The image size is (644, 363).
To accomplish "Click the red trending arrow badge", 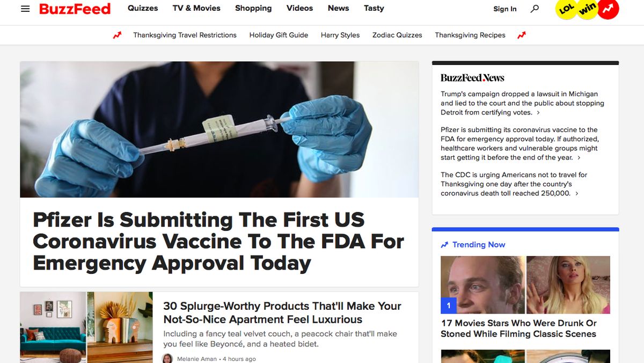I will point(608,9).
